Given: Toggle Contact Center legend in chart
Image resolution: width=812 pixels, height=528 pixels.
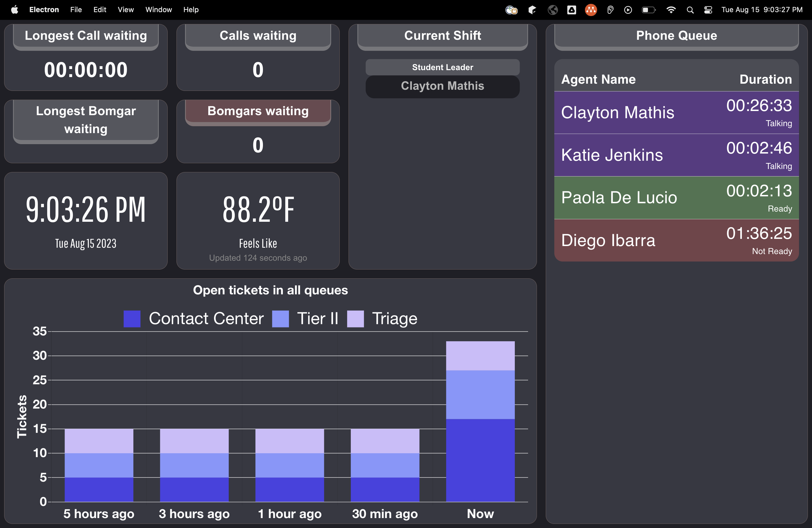Looking at the screenshot, I should click(x=193, y=319).
